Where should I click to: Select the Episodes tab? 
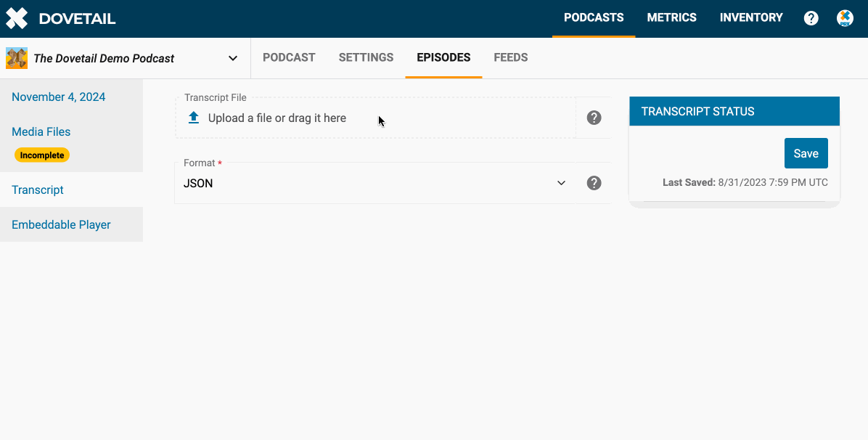[443, 57]
